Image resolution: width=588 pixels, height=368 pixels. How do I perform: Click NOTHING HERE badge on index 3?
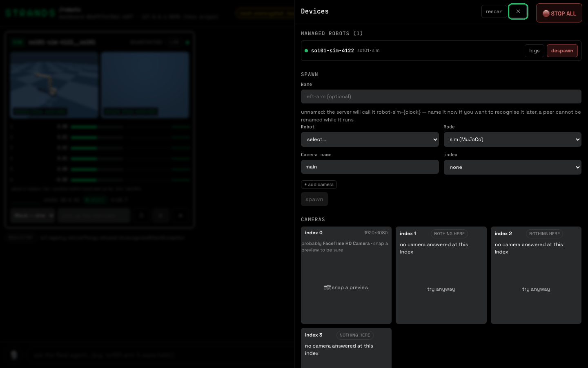point(355,335)
